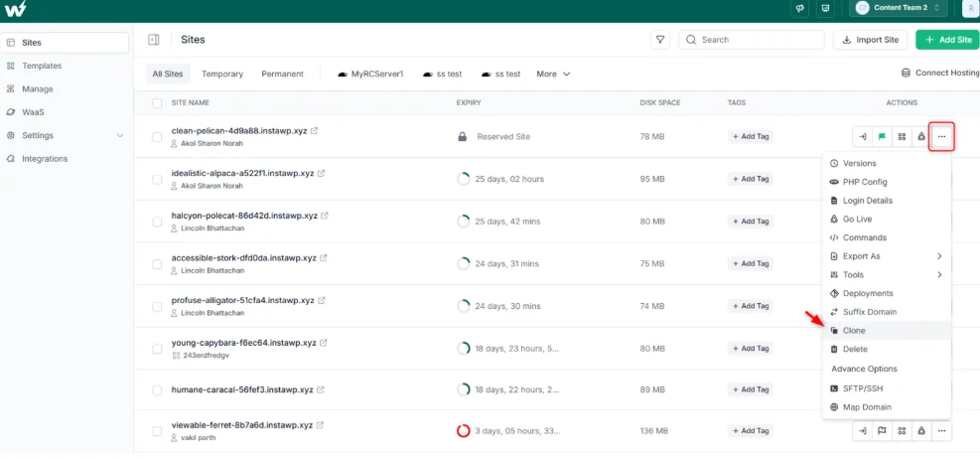980x459 pixels.
Task: Open accessible-stork external link icon
Action: pos(323,257)
